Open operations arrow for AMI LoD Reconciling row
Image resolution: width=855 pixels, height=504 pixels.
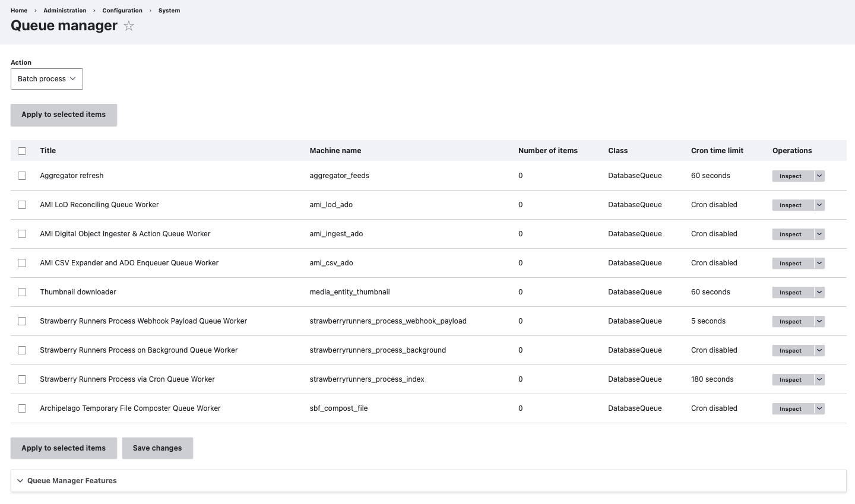[x=819, y=205]
